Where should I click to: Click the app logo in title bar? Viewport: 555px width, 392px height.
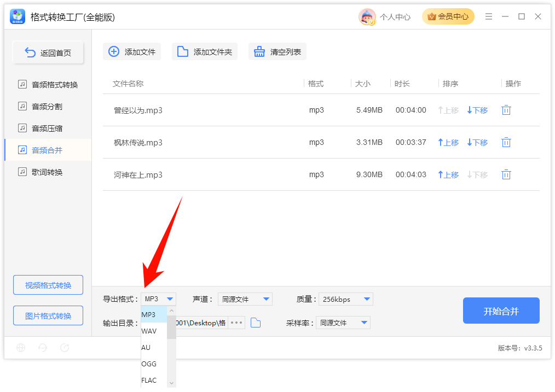point(18,16)
